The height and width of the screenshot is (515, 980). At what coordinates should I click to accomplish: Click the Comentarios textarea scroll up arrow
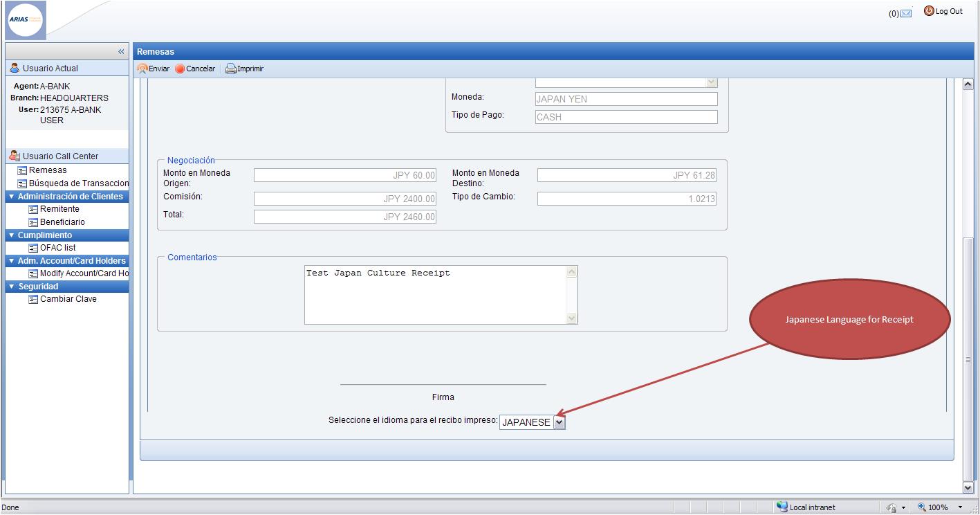pos(571,272)
